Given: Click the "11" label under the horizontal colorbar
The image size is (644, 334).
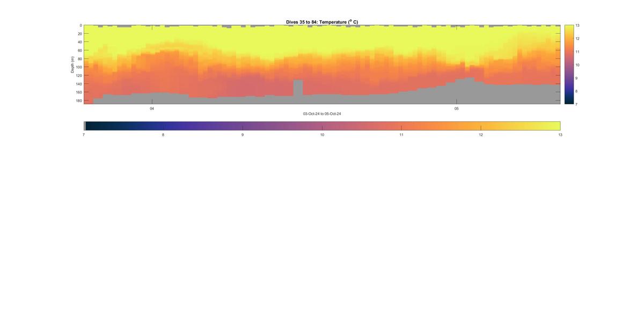Looking at the screenshot, I should coord(401,135).
